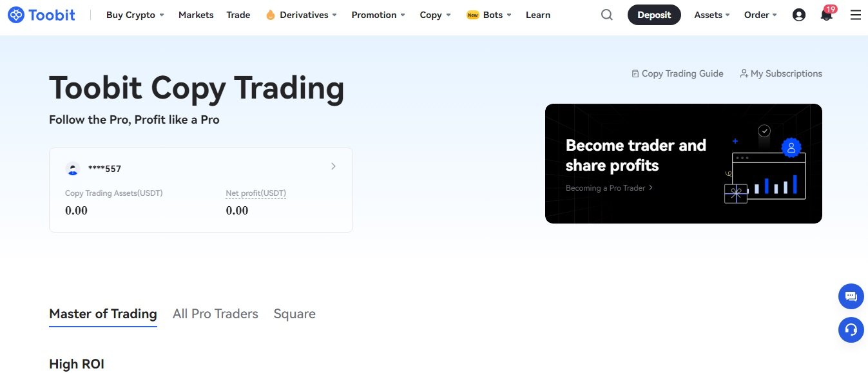View the My Subscriptions link
This screenshot has height=373, width=868.
tap(781, 73)
